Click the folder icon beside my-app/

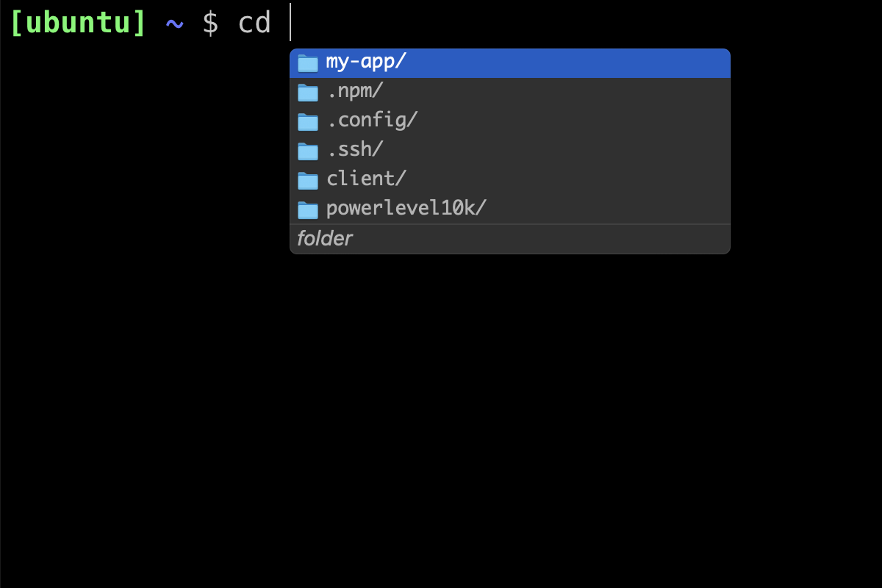coord(307,63)
